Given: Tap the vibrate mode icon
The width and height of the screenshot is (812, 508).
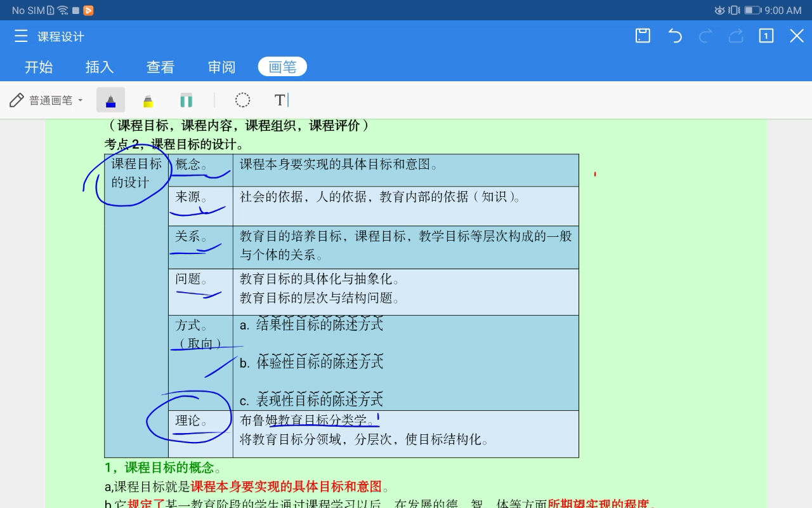Looking at the screenshot, I should pyautogui.click(x=734, y=10).
